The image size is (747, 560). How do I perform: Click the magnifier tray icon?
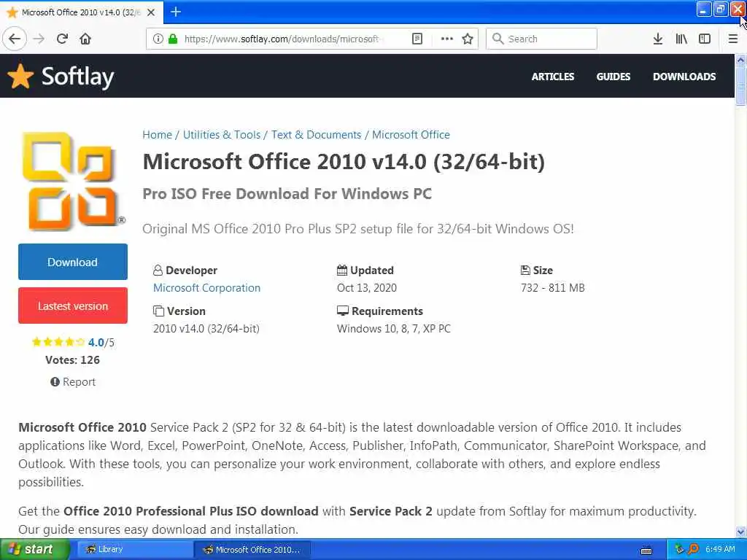pos(693,549)
